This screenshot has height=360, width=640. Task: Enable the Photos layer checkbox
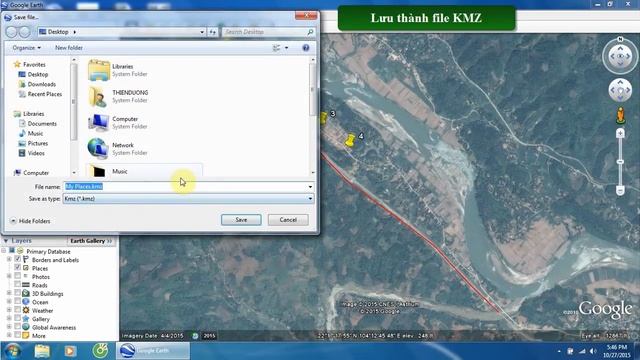pos(18,276)
